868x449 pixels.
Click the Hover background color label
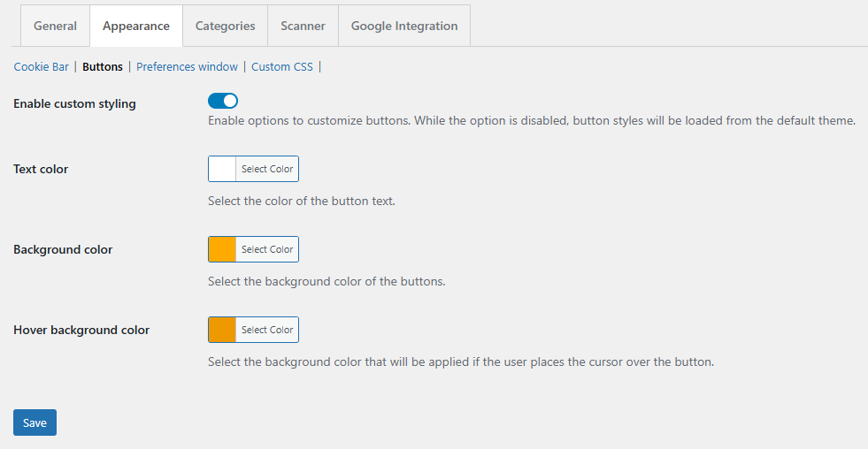click(81, 330)
